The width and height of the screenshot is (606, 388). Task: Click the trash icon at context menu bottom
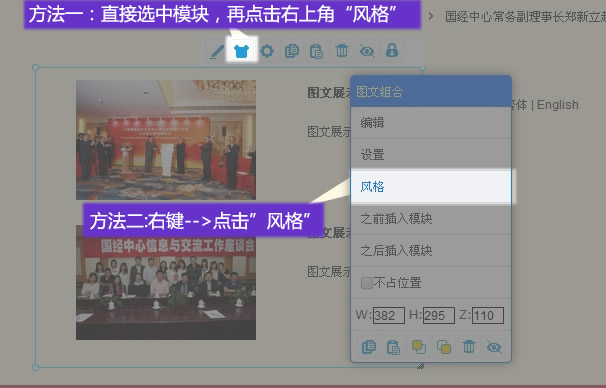pyautogui.click(x=469, y=347)
